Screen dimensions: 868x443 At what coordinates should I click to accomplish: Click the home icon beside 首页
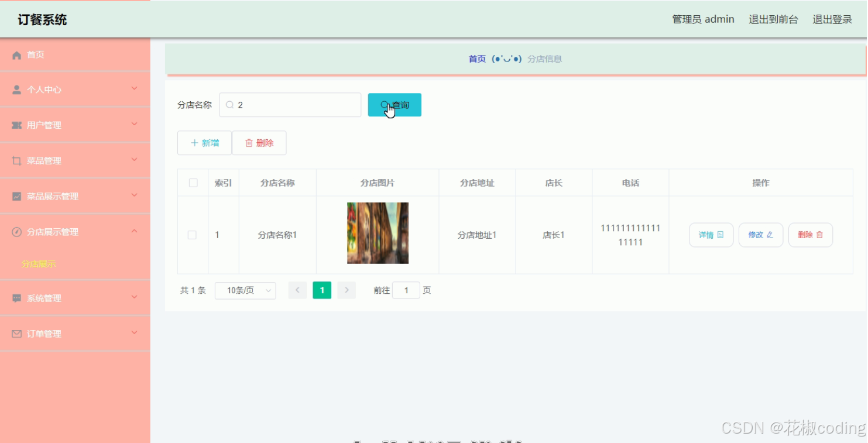click(16, 54)
